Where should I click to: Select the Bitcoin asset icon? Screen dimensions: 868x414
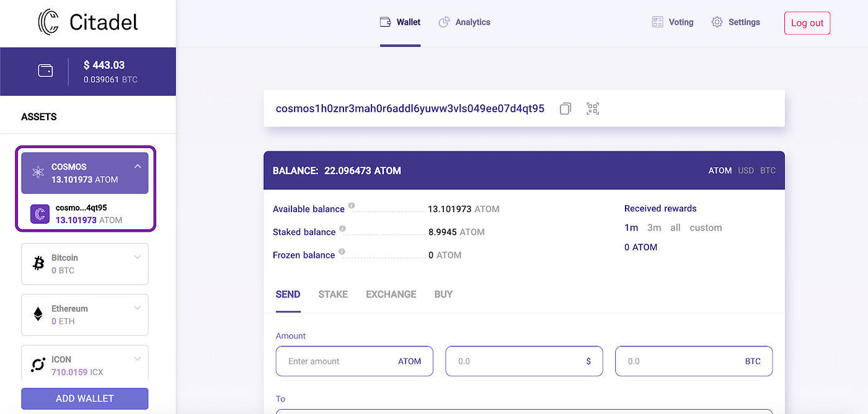[x=38, y=263]
